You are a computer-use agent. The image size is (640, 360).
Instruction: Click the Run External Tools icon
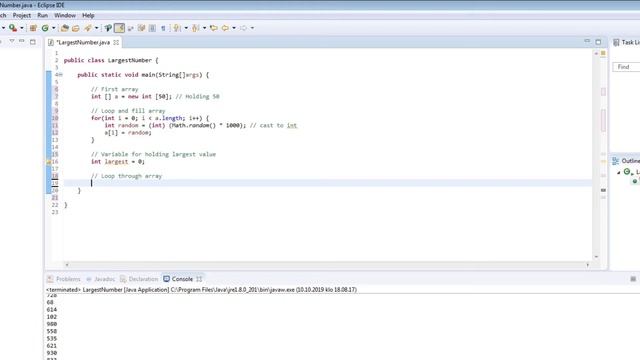click(x=13, y=28)
